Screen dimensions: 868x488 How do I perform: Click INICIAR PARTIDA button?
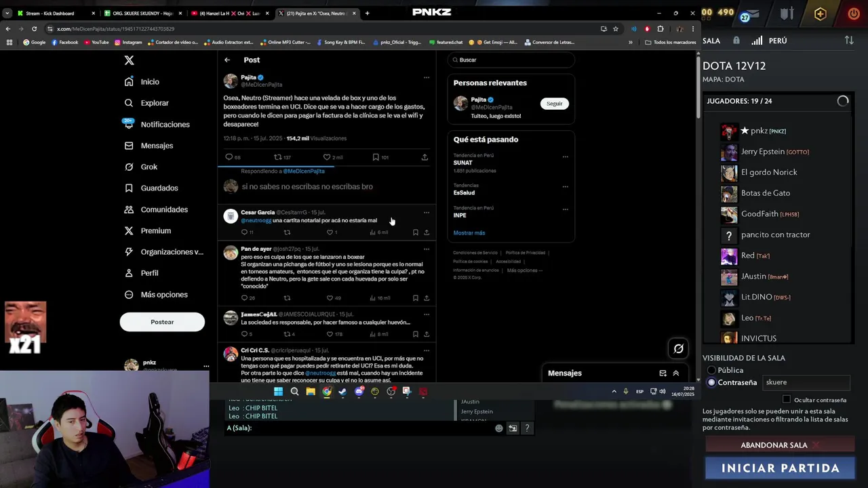tap(780, 468)
